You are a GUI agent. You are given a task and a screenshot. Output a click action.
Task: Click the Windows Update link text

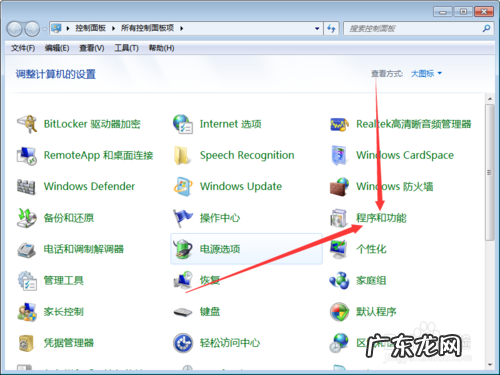[241, 186]
